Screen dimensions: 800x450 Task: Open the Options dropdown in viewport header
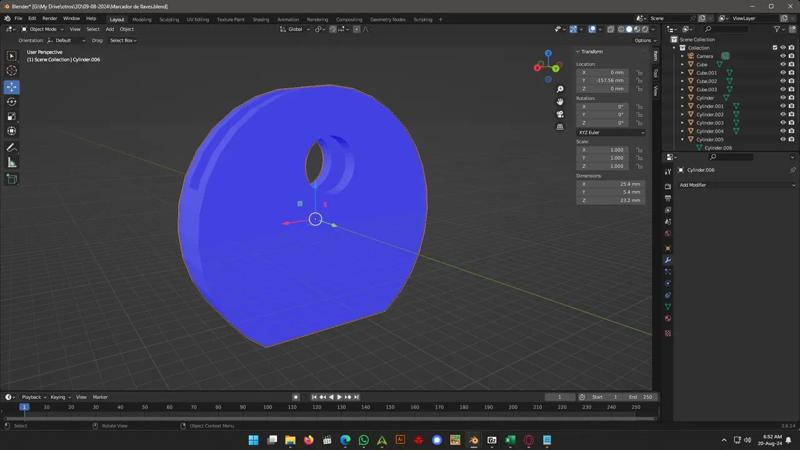645,40
